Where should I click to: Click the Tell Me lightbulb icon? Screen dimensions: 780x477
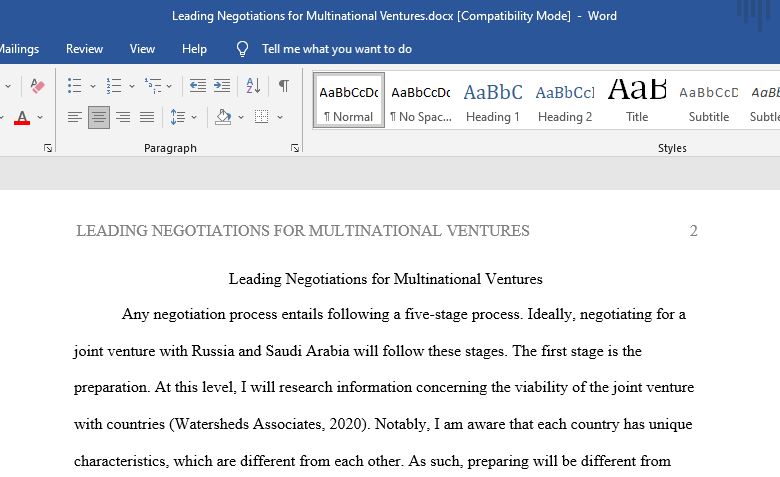[242, 49]
